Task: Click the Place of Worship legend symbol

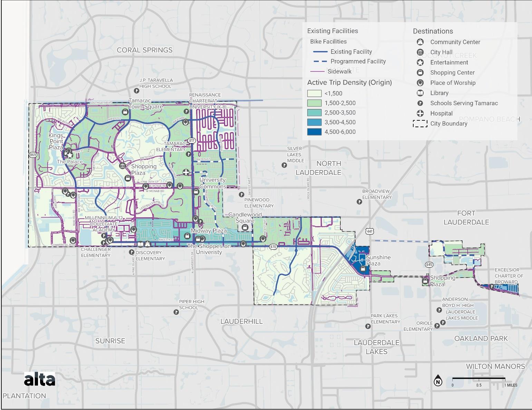Action: [420, 83]
